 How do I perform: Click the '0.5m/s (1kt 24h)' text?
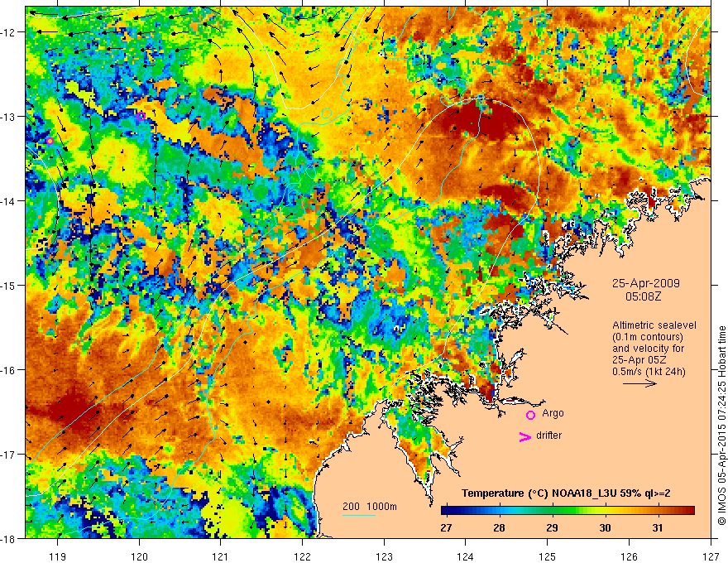point(649,372)
